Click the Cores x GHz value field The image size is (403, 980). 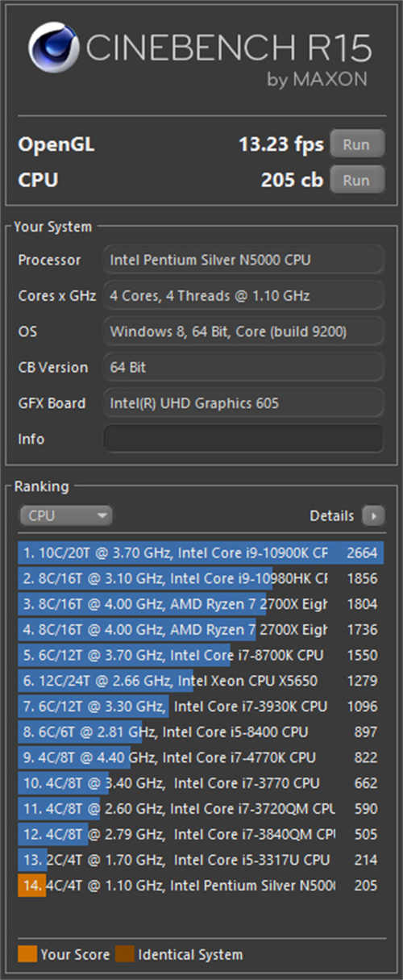click(x=243, y=296)
